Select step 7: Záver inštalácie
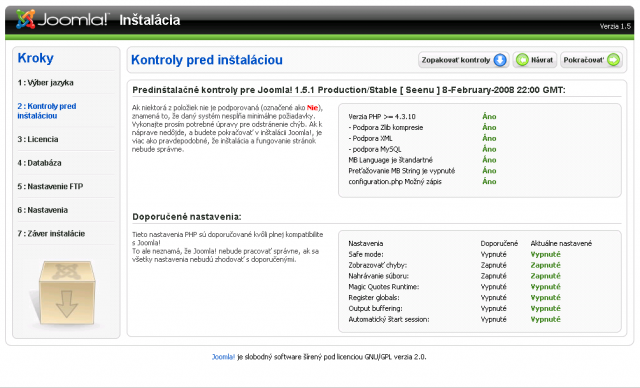Viewport: 640px width, 388px height. (51, 234)
